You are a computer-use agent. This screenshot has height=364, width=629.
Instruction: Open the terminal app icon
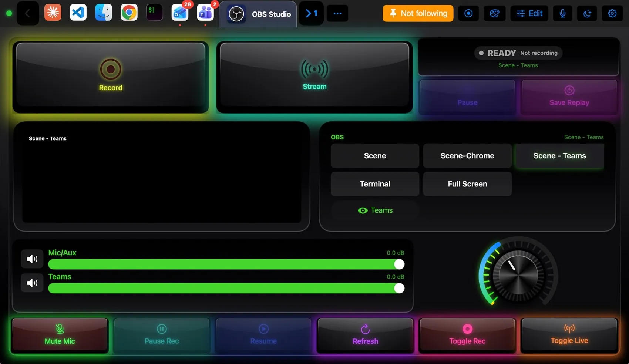[x=154, y=13]
